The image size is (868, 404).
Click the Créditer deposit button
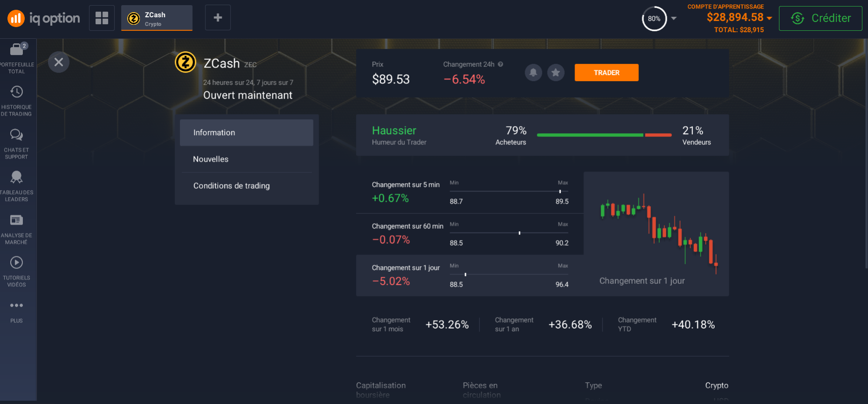click(820, 18)
